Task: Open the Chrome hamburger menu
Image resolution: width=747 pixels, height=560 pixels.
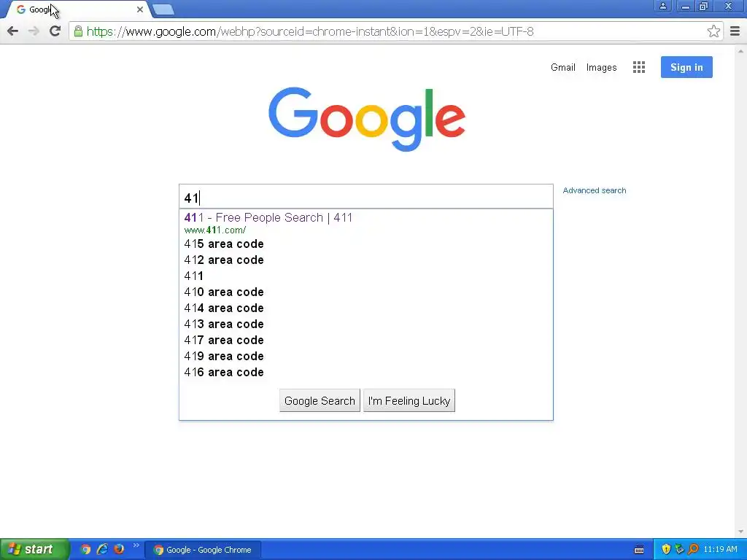Action: (735, 31)
